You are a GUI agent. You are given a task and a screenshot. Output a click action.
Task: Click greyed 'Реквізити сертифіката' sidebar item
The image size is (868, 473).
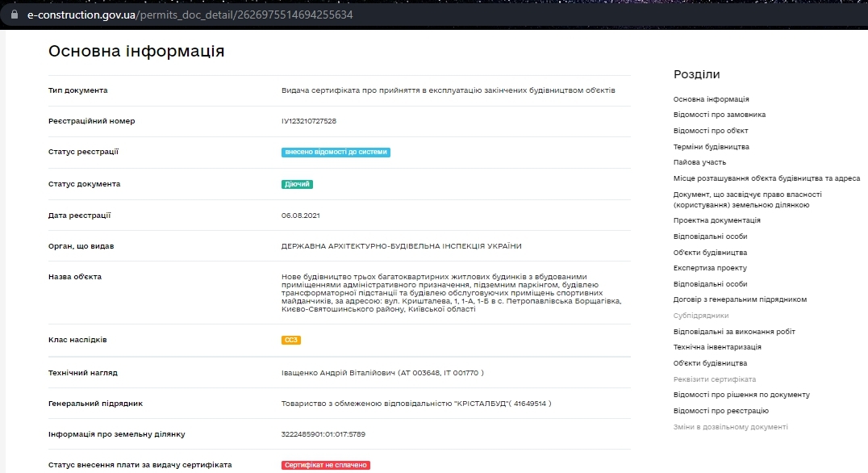point(714,379)
